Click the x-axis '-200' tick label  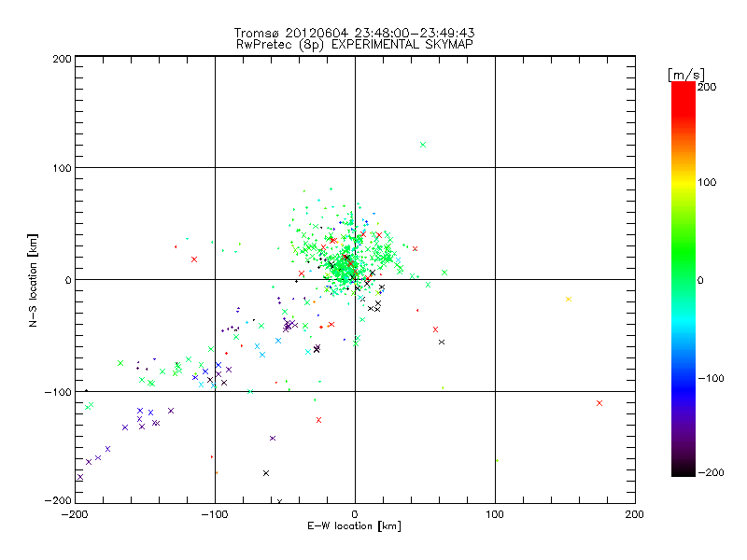[x=75, y=514]
